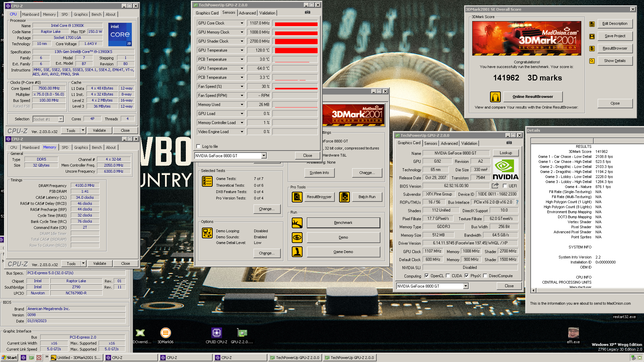Switch to Advanced tab in GPU-Z Sensors window
Image resolution: width=644 pixels, height=362 pixels.
coord(248,13)
